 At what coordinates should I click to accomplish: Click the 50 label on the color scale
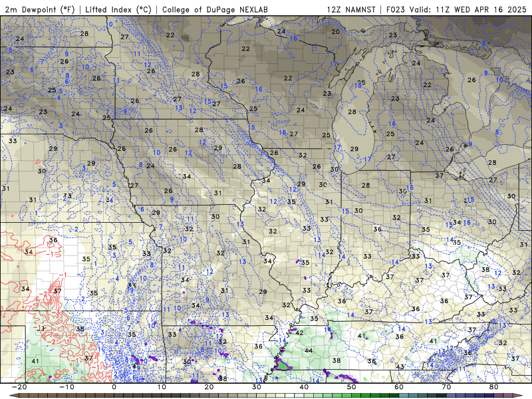tap(352, 387)
